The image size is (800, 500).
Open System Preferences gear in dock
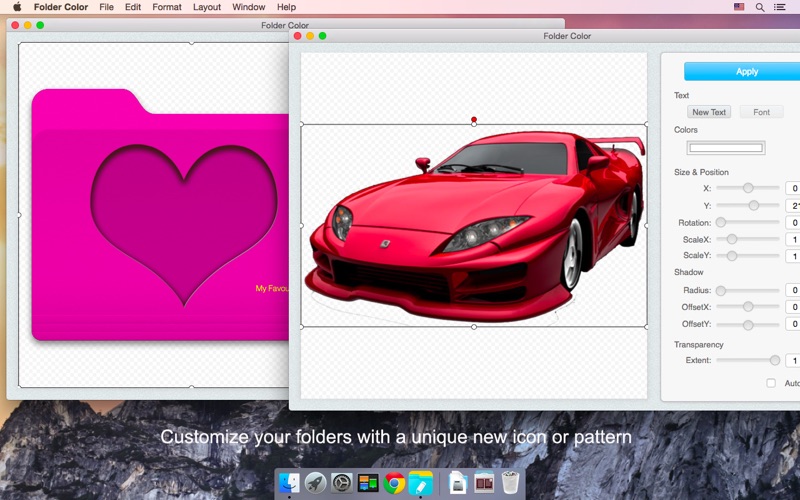[342, 483]
